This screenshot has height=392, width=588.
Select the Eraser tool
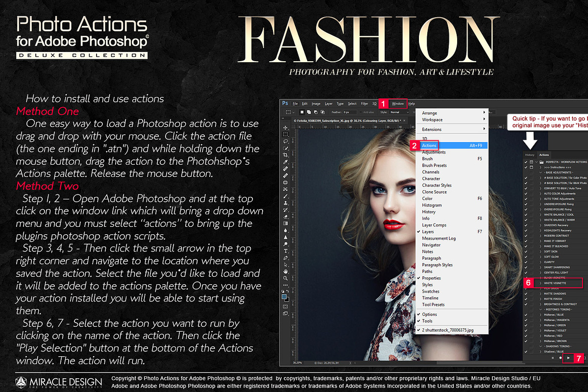(285, 217)
